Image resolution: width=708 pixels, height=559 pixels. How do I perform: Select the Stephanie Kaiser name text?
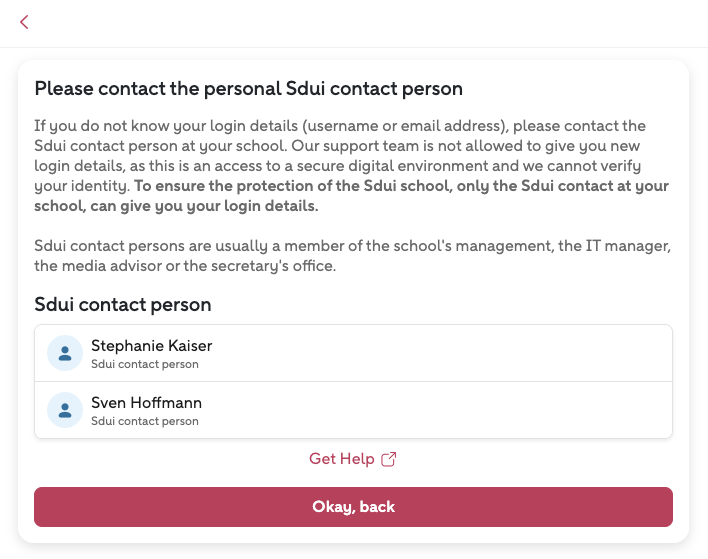151,346
